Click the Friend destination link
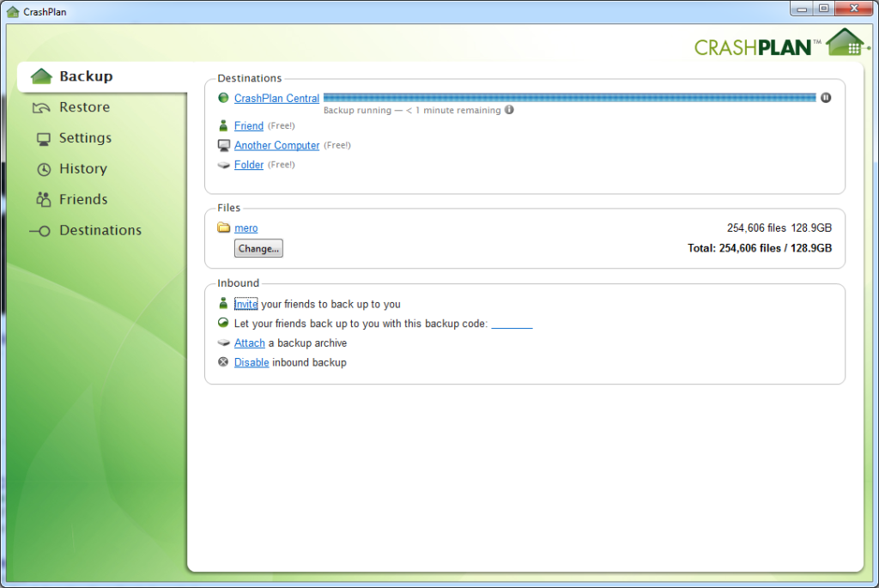879x588 pixels. pos(248,125)
